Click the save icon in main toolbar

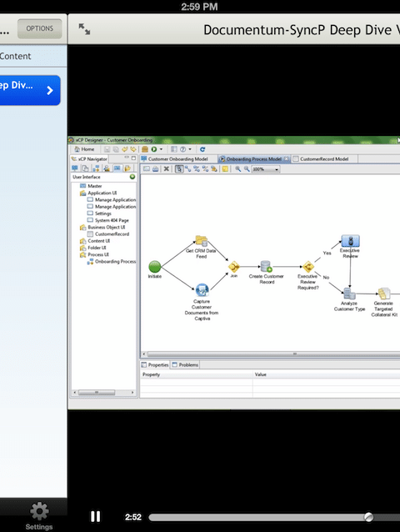tap(107, 149)
